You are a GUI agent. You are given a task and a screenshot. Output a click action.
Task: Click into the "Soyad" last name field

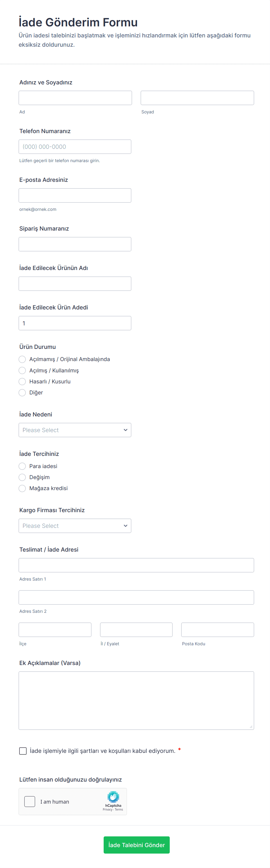point(197,98)
